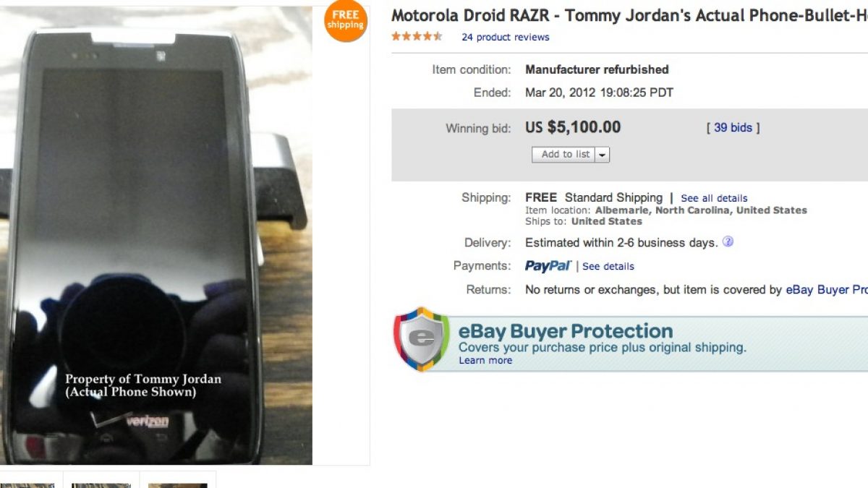Screen dimensions: 868x488
Task: Click the PayPal logo
Action: [x=548, y=266]
